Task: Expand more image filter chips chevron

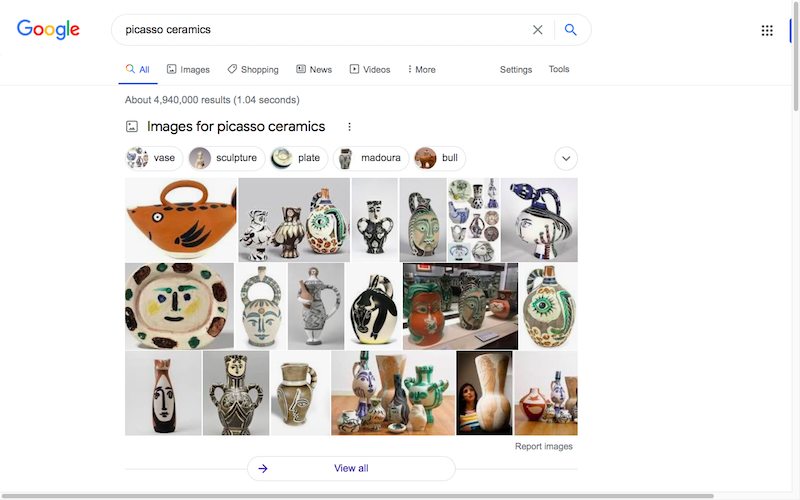Action: tap(566, 158)
